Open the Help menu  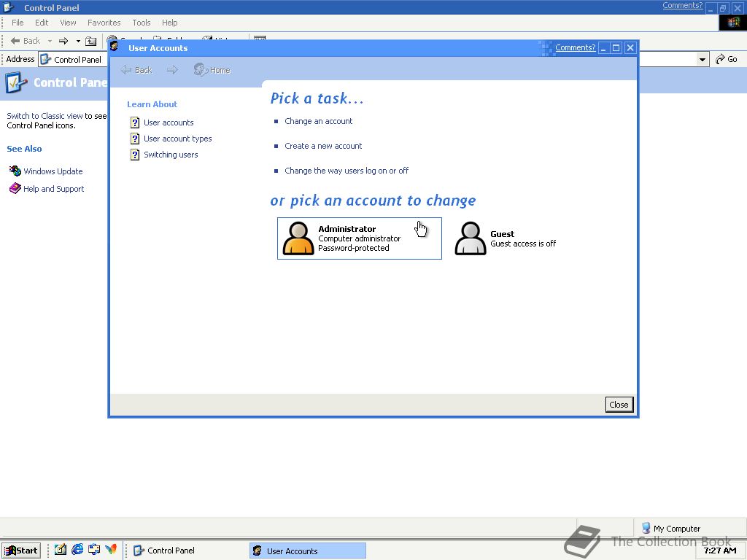click(169, 23)
